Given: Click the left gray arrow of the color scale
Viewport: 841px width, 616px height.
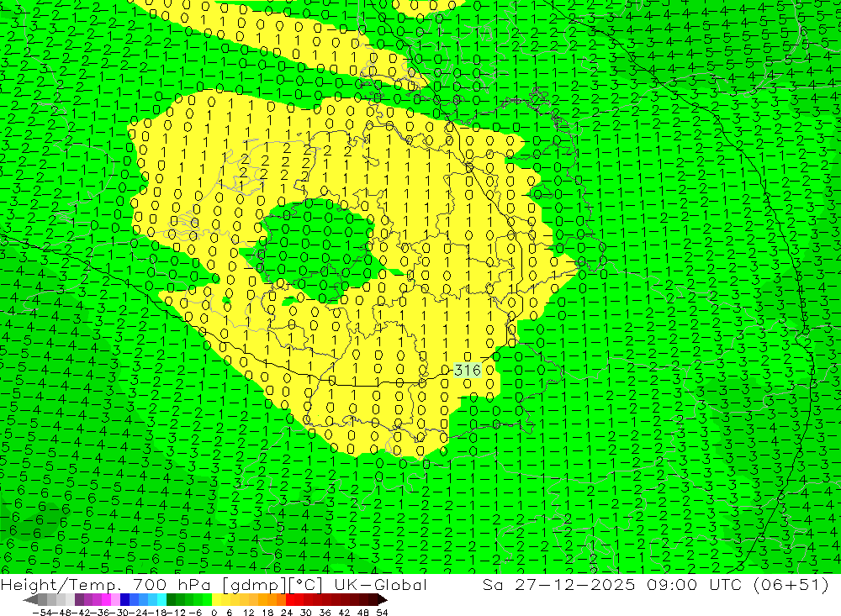Looking at the screenshot, I should 30,599.
